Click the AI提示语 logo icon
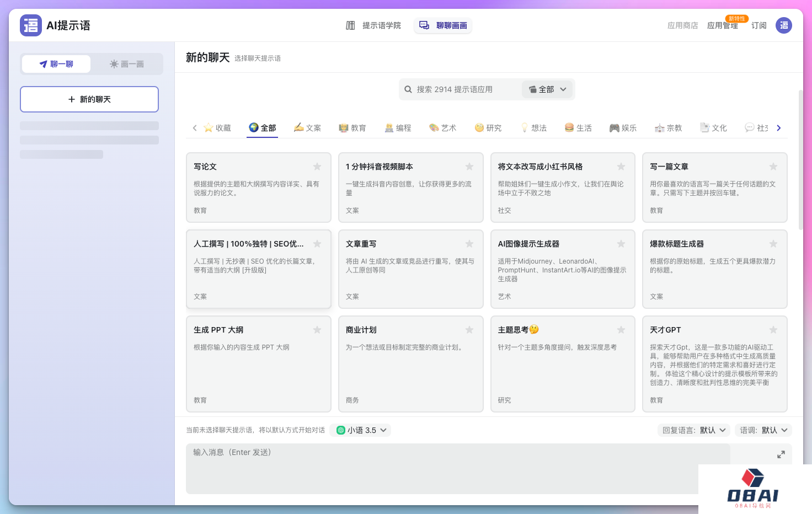Viewport: 812px width, 514px height. [31, 25]
